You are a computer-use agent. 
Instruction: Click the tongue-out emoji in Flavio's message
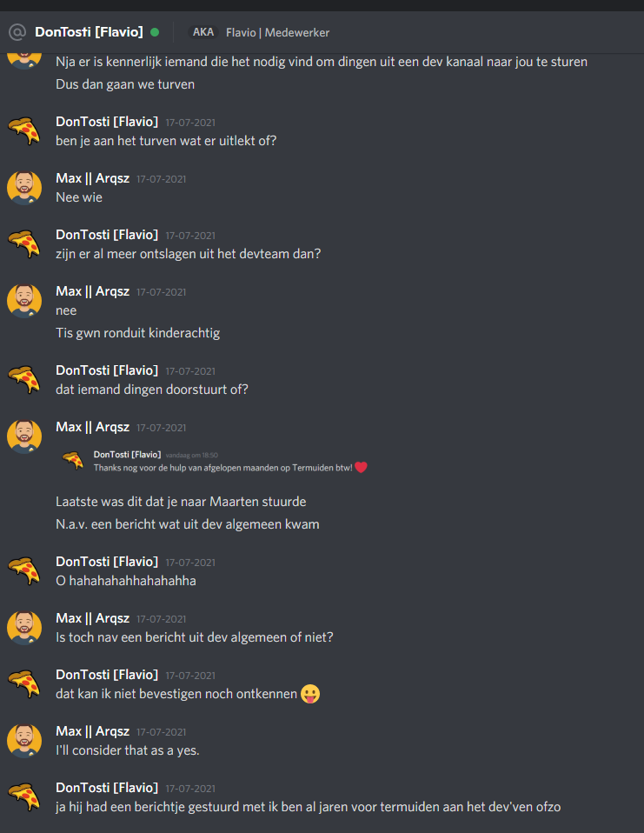tap(310, 694)
